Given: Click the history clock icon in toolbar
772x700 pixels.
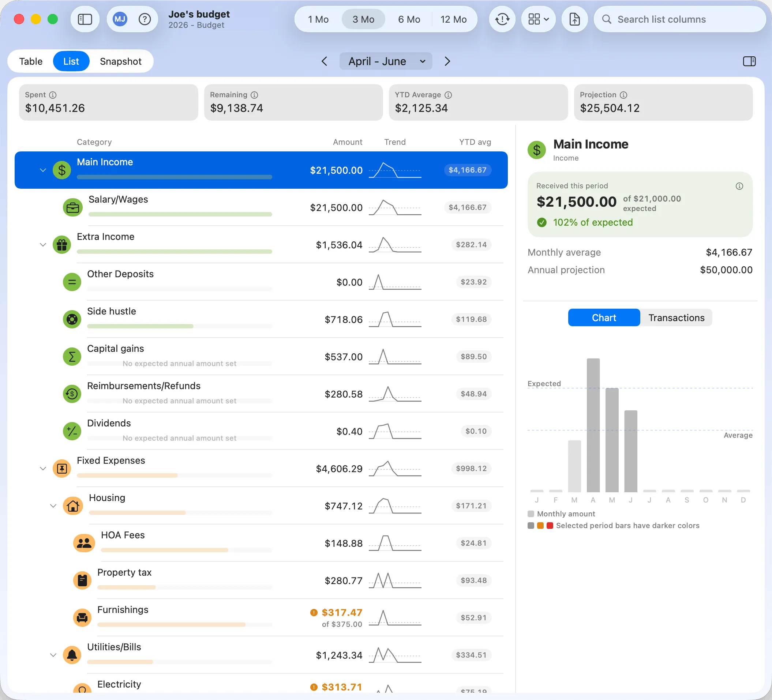Looking at the screenshot, I should click(502, 19).
